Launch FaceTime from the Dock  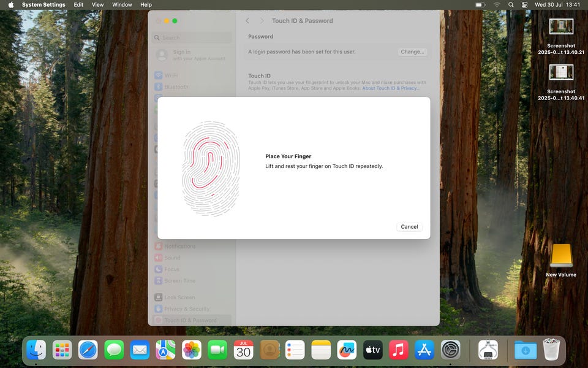(x=217, y=350)
